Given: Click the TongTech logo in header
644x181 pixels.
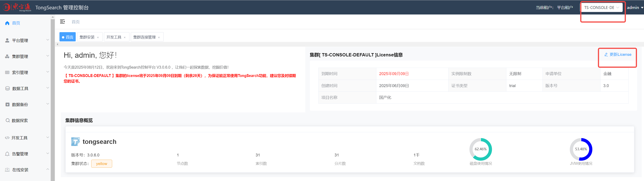Looking at the screenshot, I should [x=17, y=7].
